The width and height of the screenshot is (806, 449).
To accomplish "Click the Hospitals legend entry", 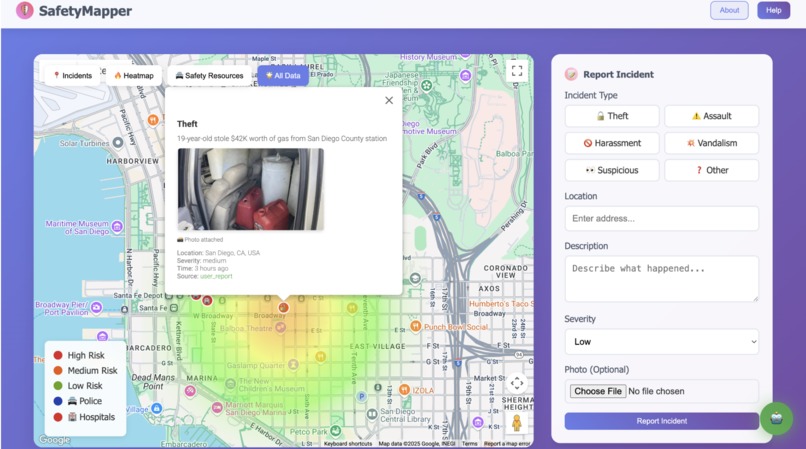I will click(x=84, y=417).
